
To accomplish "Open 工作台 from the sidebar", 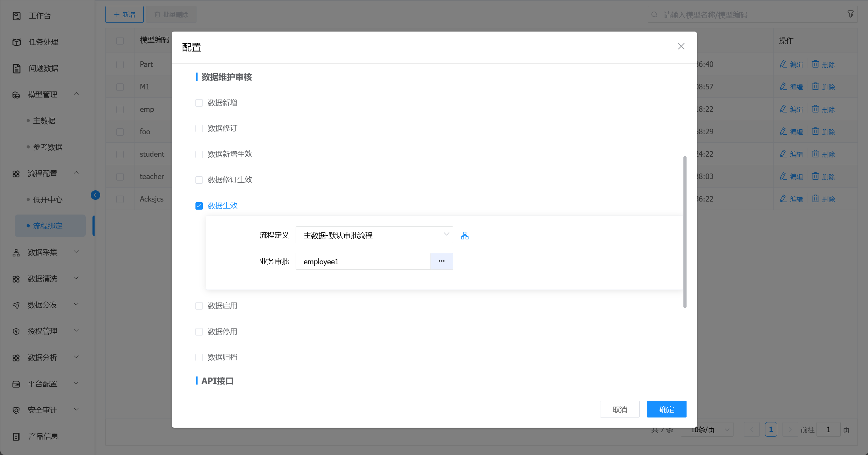I will [x=40, y=16].
